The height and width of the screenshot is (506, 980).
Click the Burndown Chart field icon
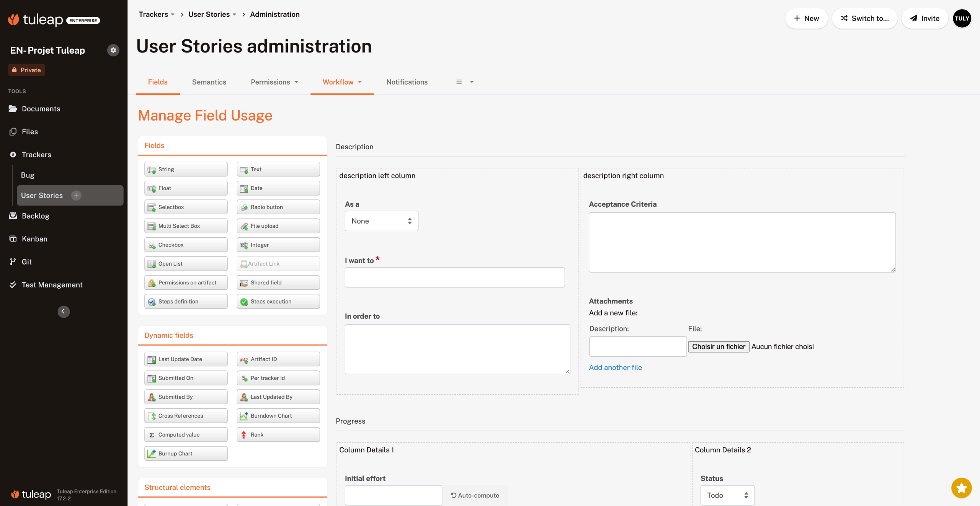point(244,416)
